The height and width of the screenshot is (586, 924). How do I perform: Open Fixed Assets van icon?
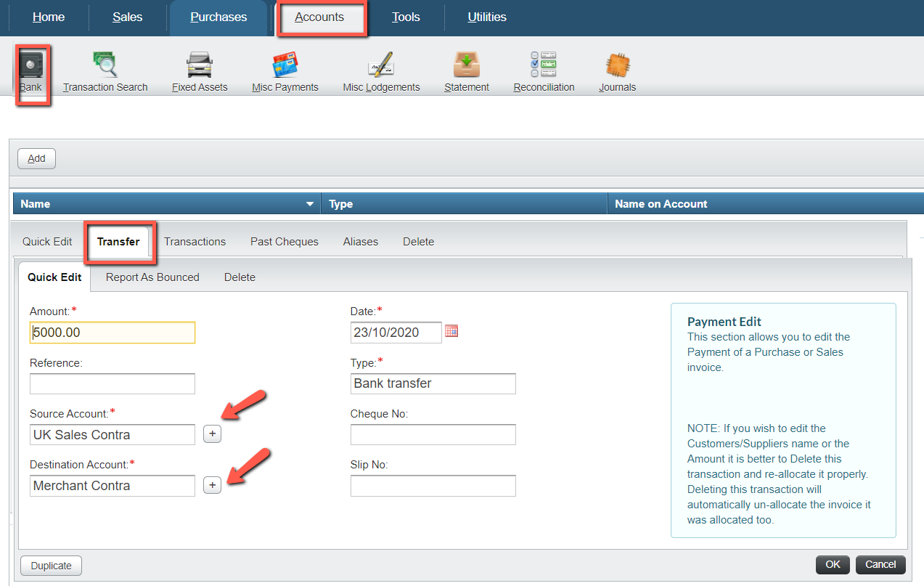pos(200,65)
